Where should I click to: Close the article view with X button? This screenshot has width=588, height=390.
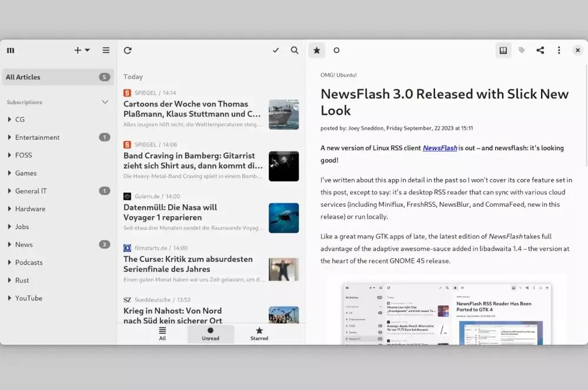(578, 50)
